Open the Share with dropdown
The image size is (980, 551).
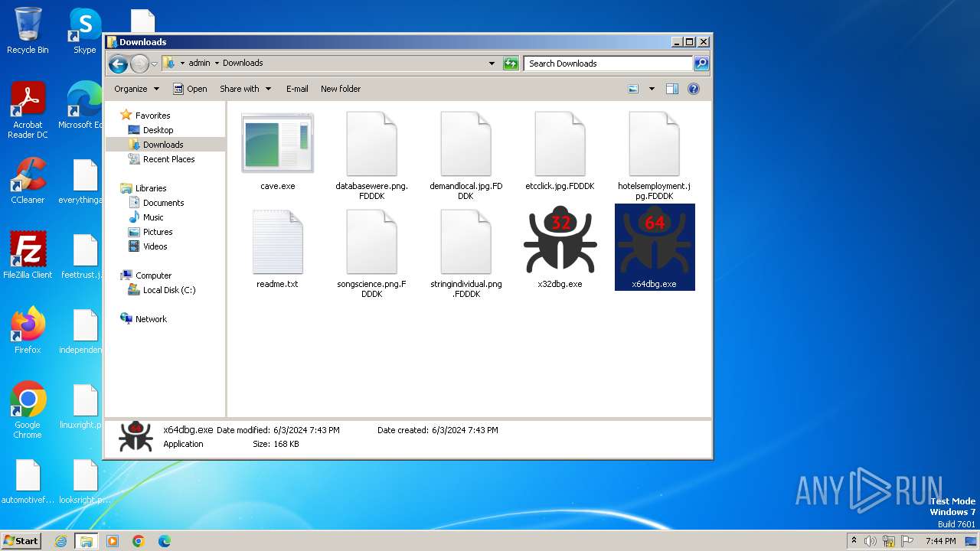[245, 89]
